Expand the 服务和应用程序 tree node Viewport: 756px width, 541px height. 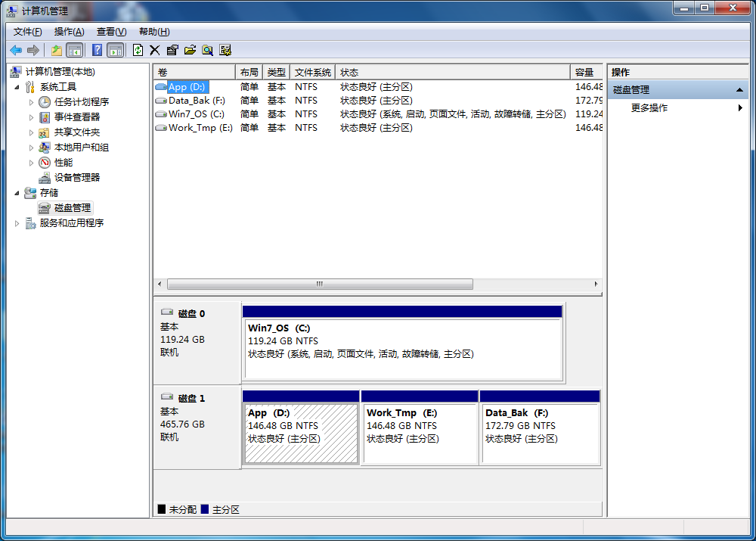pos(18,223)
